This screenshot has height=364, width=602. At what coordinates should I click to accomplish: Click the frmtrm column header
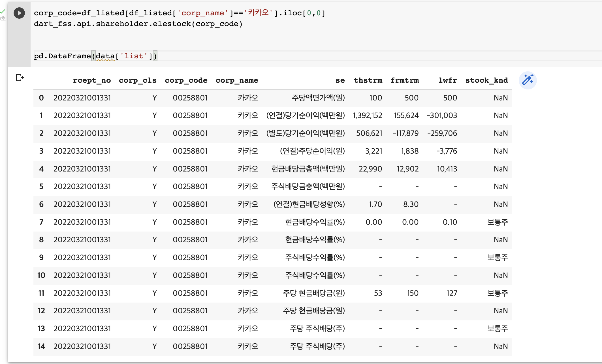pyautogui.click(x=404, y=80)
